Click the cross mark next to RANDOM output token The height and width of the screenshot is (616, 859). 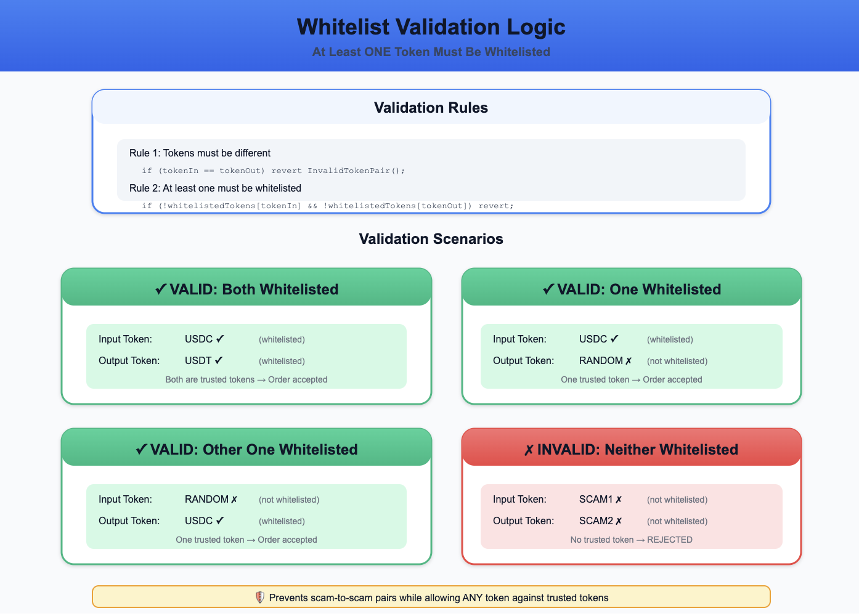[628, 360]
